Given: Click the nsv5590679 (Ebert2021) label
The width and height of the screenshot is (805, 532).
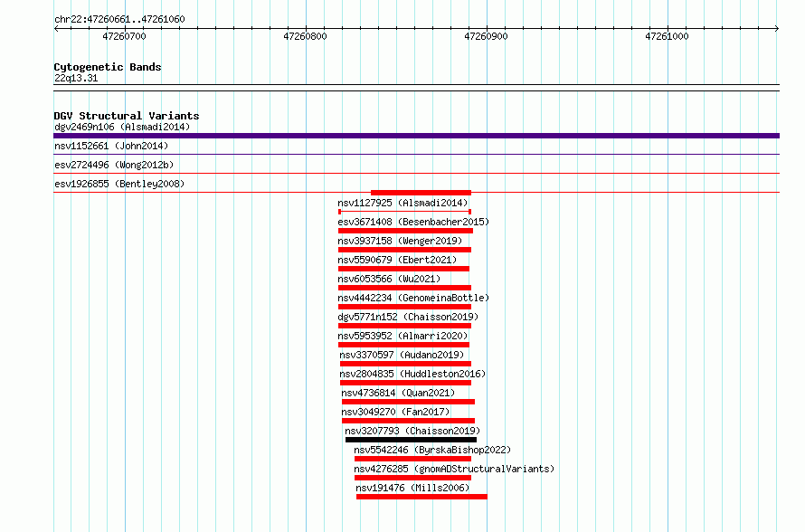Looking at the screenshot, I should coord(397,260).
